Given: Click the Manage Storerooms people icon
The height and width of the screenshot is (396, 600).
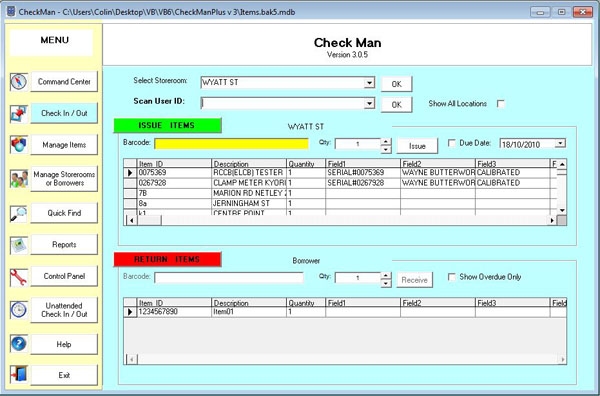Looking at the screenshot, I should coord(19,179).
